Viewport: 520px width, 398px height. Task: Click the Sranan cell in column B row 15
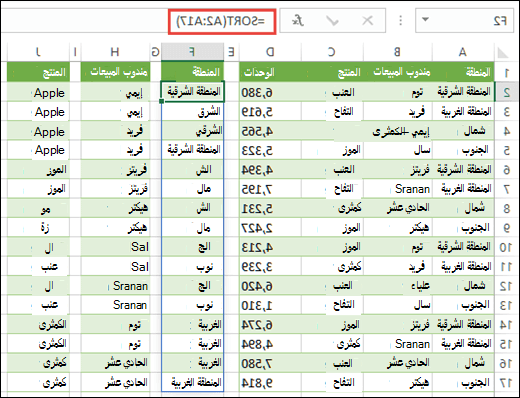(x=397, y=344)
